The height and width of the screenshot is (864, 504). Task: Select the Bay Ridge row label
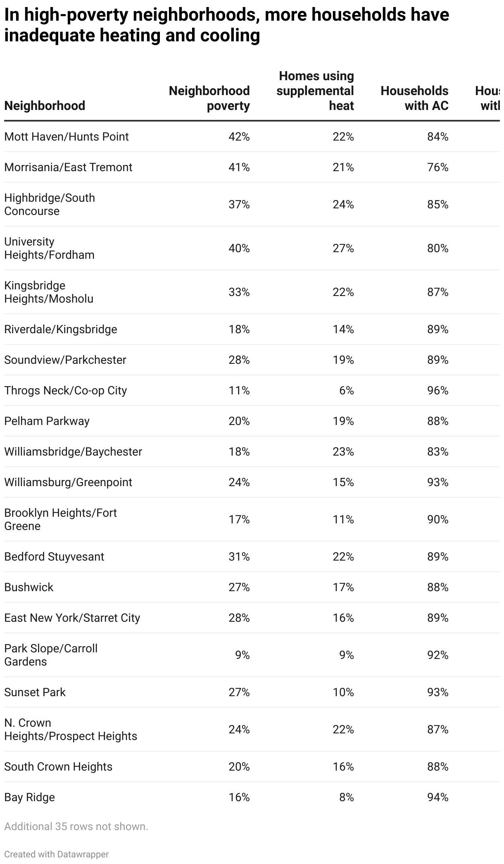pos(29,797)
